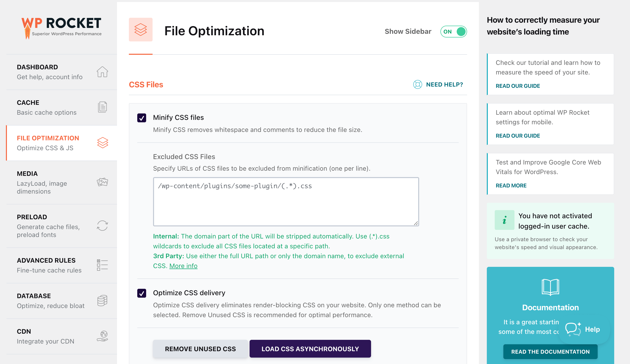Click the Dashboard house icon
Viewport: 630px width, 364px height.
(x=102, y=72)
